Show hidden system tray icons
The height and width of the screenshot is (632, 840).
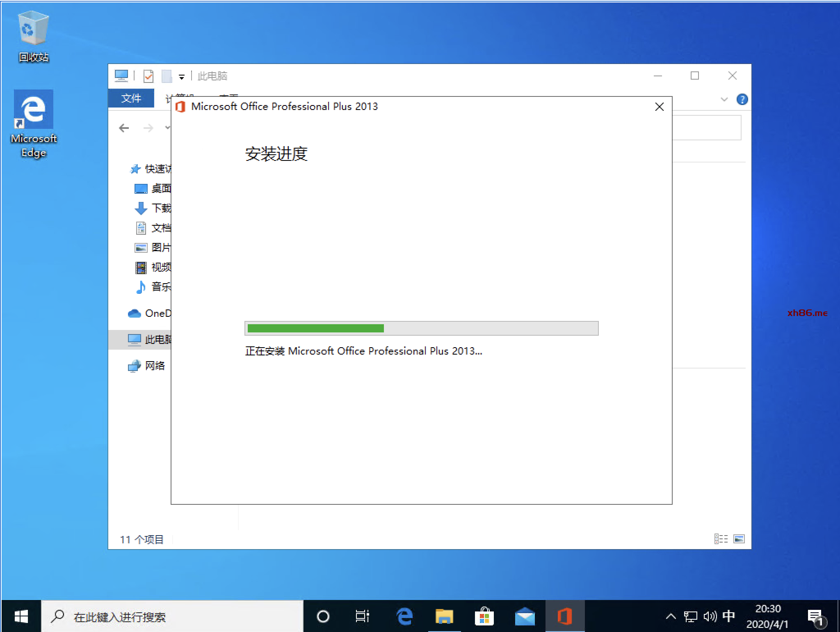pos(671,616)
